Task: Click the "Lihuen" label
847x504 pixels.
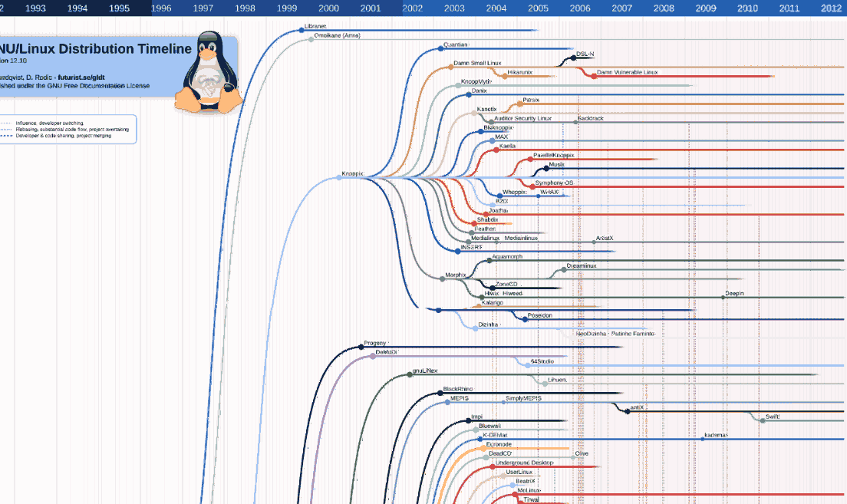Action: [557, 380]
